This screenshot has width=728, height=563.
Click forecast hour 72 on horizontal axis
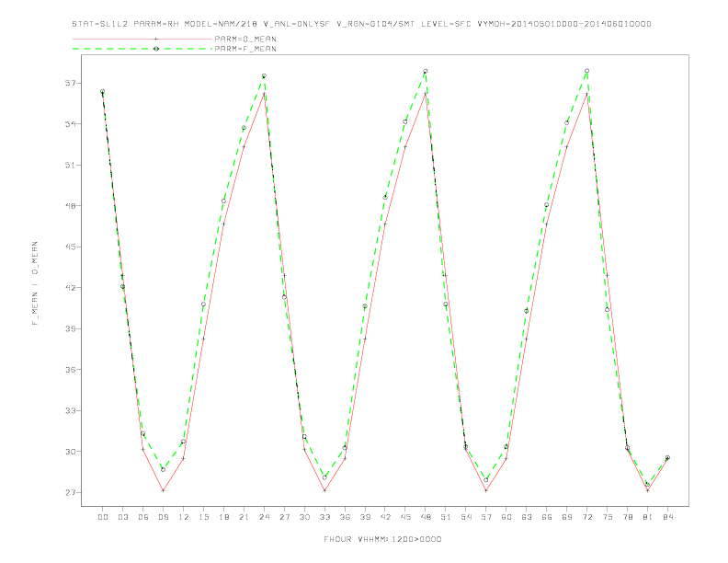click(587, 517)
